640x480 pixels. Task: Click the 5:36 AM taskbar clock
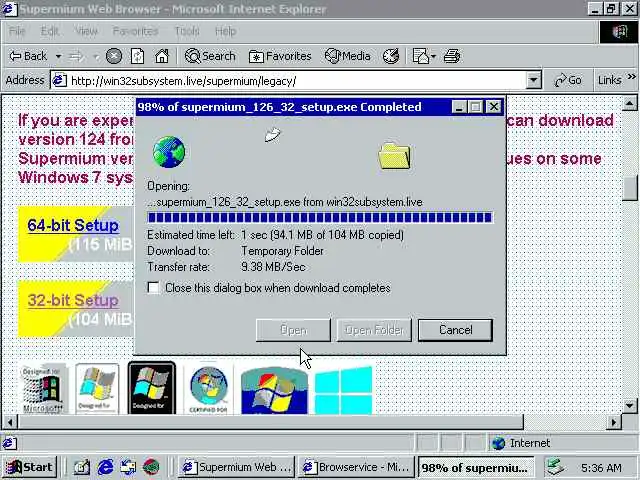tap(601, 467)
